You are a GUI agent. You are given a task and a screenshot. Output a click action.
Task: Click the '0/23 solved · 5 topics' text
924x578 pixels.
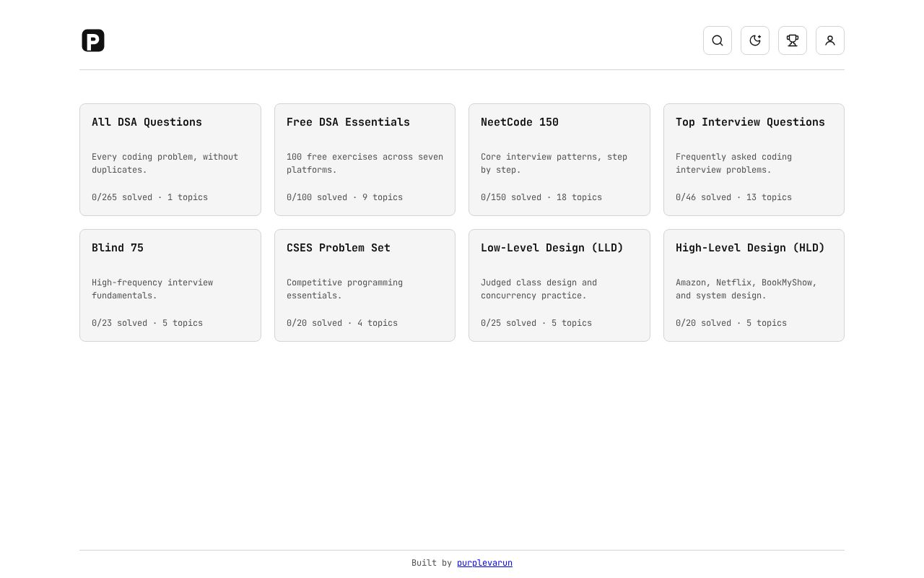point(147,323)
